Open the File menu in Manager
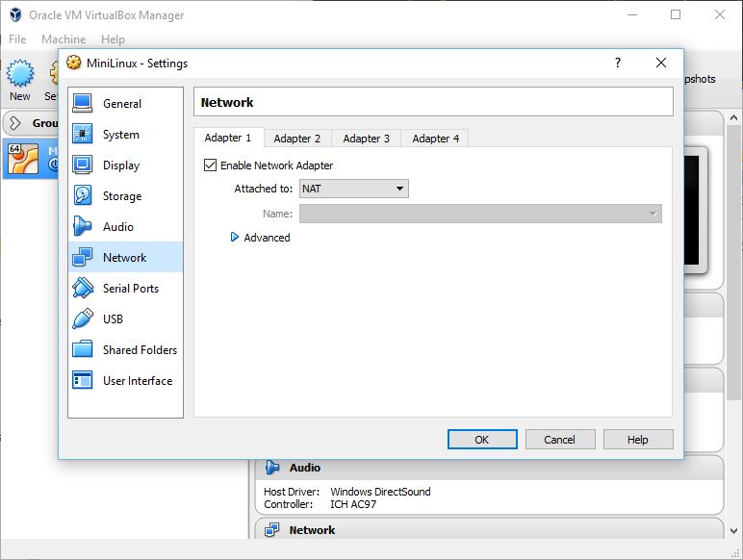 click(17, 38)
